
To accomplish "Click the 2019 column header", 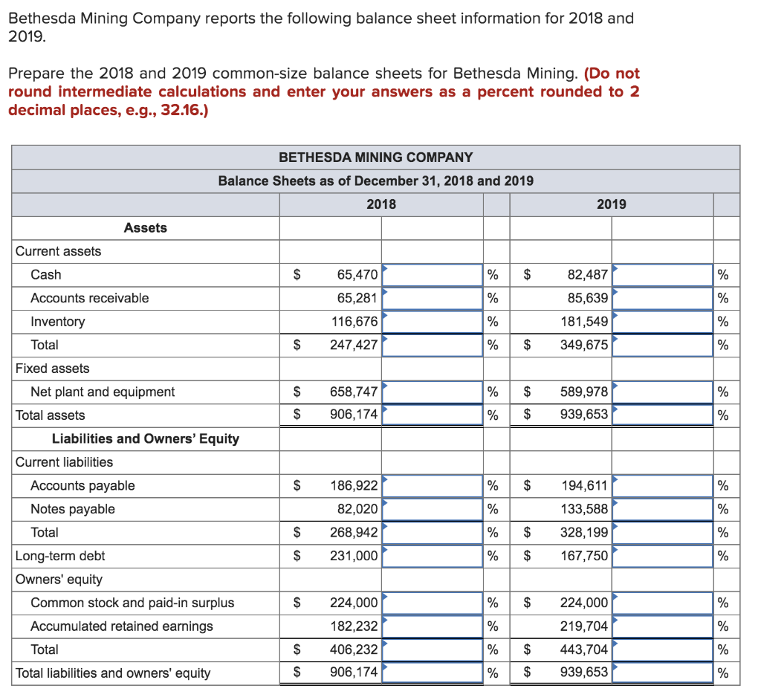I will tap(612, 204).
